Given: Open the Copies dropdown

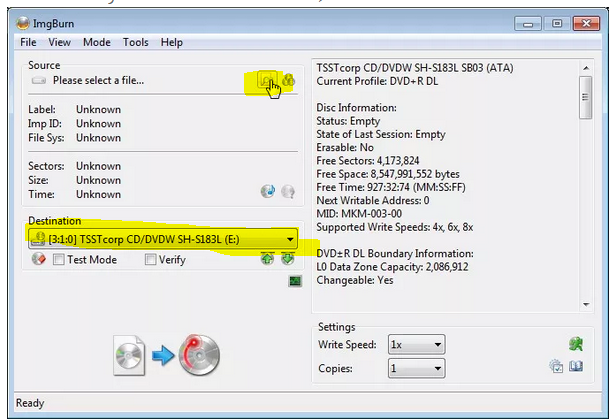Looking at the screenshot, I should point(416,368).
